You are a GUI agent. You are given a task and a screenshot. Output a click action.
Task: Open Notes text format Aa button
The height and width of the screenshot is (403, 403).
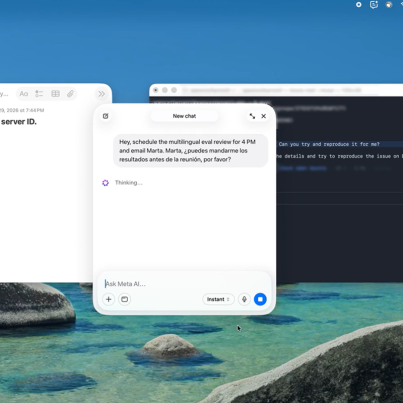point(24,94)
